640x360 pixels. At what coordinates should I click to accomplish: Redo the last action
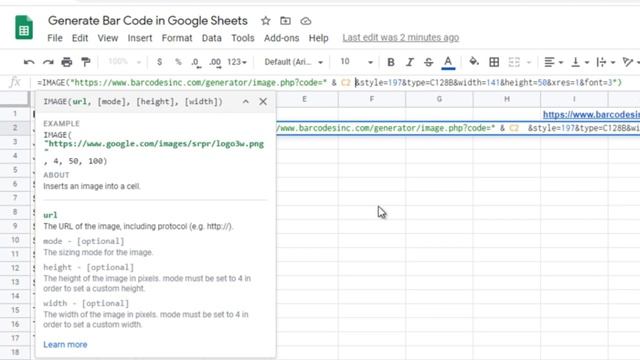point(48,62)
